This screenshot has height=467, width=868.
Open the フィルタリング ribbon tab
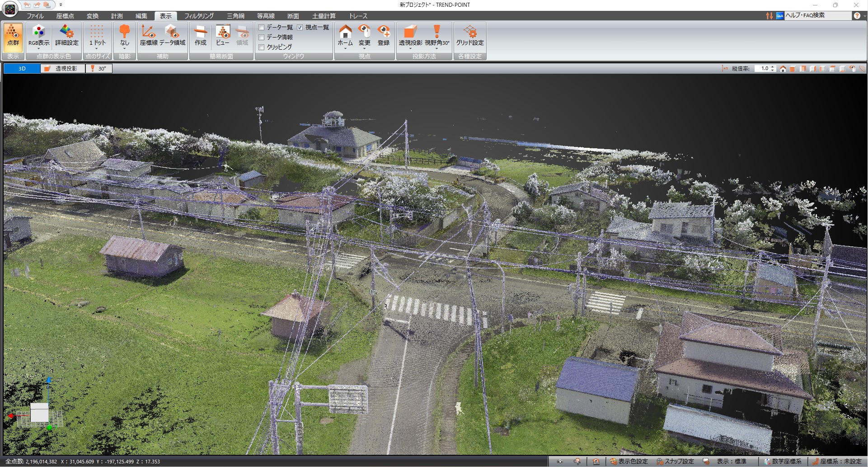point(199,16)
